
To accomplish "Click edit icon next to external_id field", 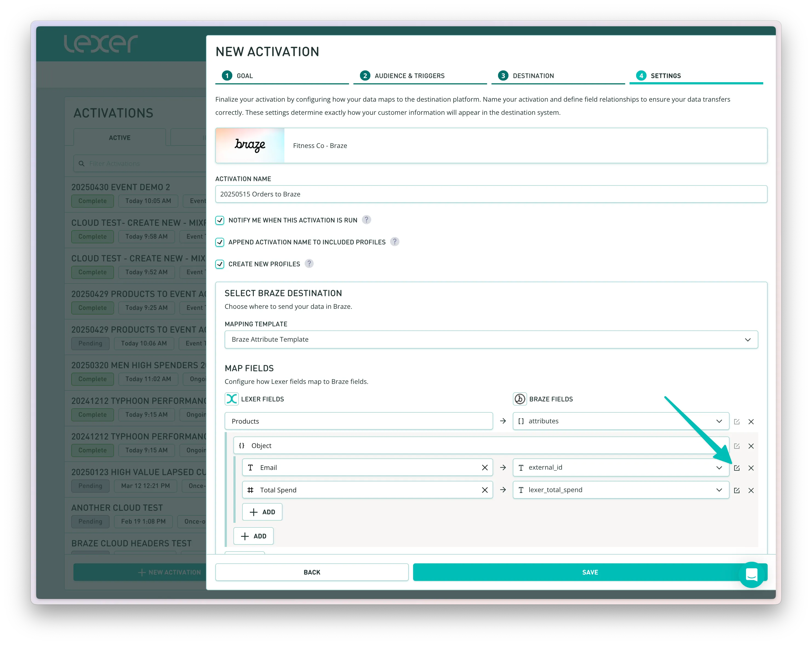I will pos(737,468).
